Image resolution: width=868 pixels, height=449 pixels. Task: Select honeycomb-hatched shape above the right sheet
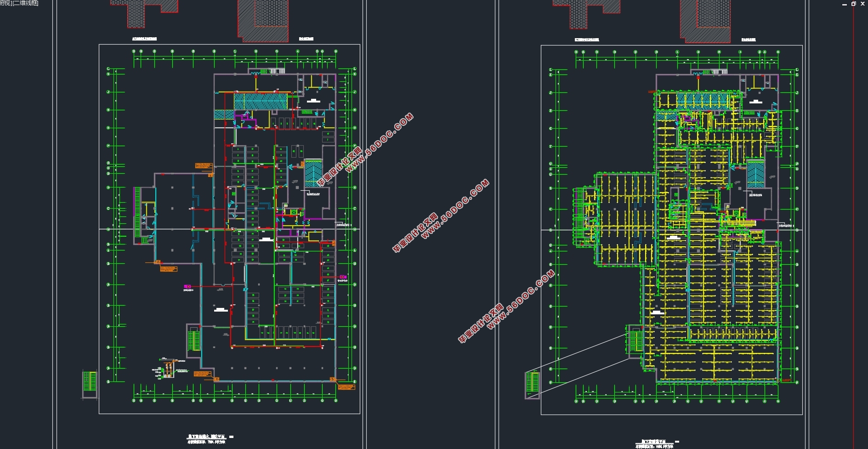tap(579, 14)
